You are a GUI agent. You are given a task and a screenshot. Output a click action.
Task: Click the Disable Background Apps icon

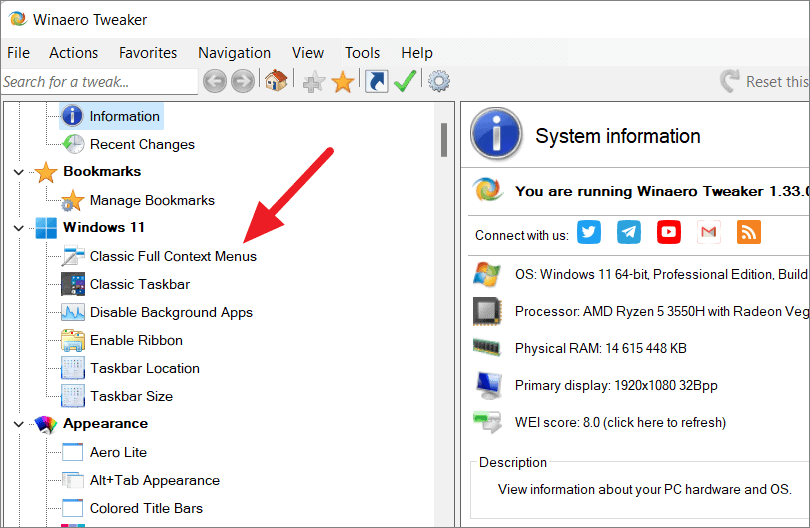tap(73, 312)
